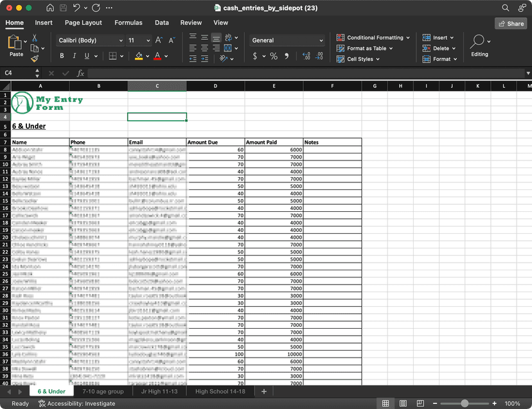Select the Italic formatting icon
The width and height of the screenshot is (532, 409).
click(x=74, y=55)
